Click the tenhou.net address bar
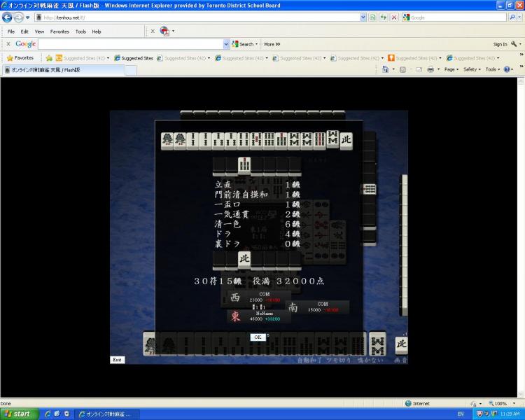The image size is (525, 420). 197,17
